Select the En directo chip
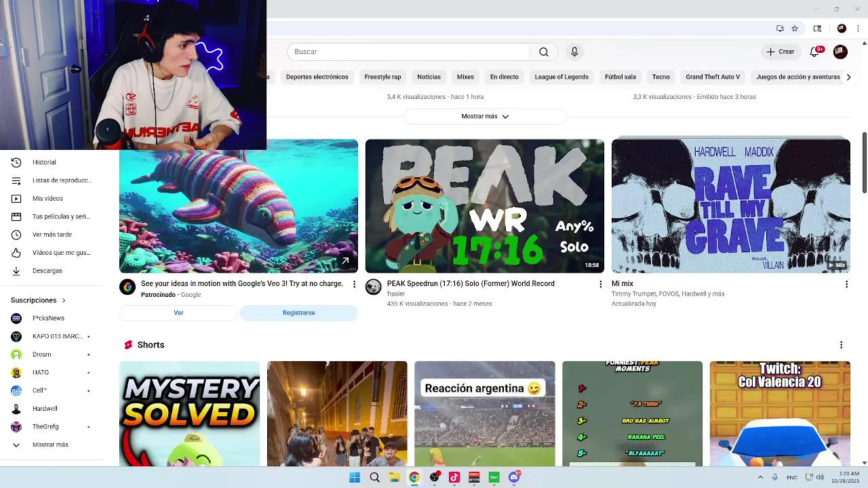Viewport: 868px width, 488px height. [504, 77]
